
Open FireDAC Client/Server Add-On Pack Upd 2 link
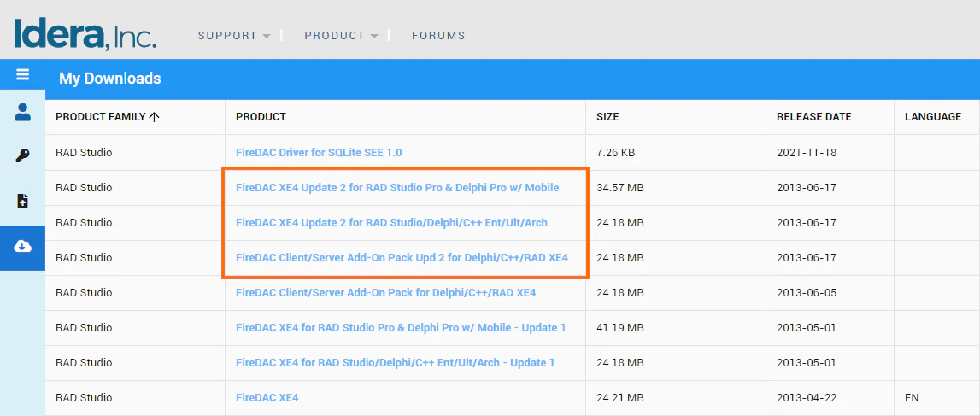[402, 257]
